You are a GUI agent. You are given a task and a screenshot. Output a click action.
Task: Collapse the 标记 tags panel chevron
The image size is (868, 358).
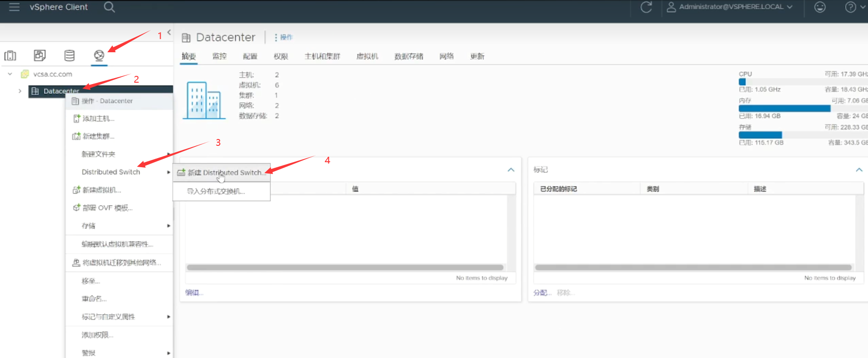(x=859, y=169)
